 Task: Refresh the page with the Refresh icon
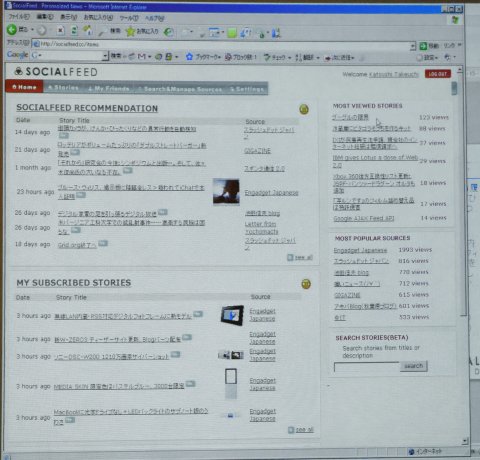click(x=74, y=31)
